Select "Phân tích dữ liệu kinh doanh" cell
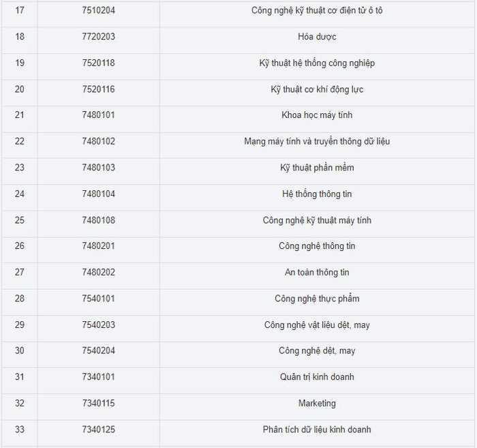The width and height of the screenshot is (477, 448). (317, 430)
